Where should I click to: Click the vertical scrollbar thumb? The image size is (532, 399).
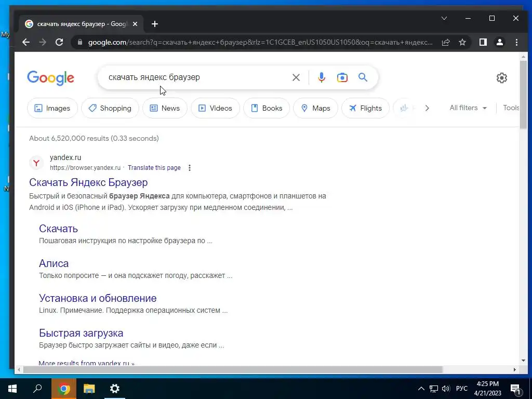[x=523, y=95]
